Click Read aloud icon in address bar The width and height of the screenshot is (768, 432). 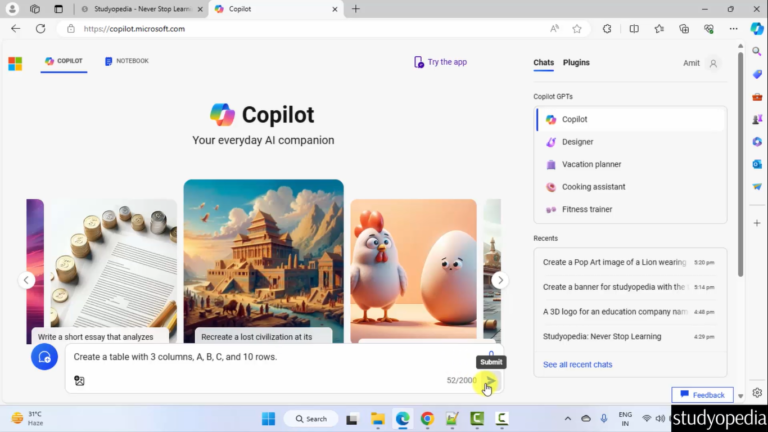pos(554,29)
